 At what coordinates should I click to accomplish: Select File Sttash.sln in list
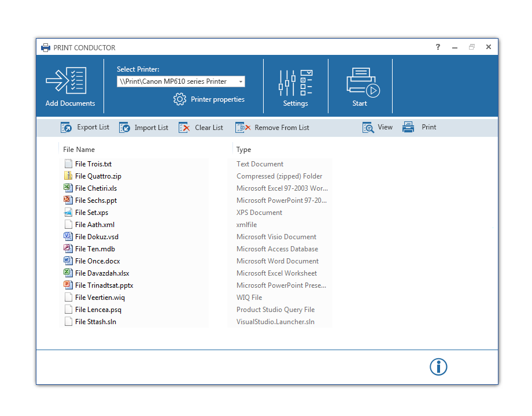[x=95, y=322]
